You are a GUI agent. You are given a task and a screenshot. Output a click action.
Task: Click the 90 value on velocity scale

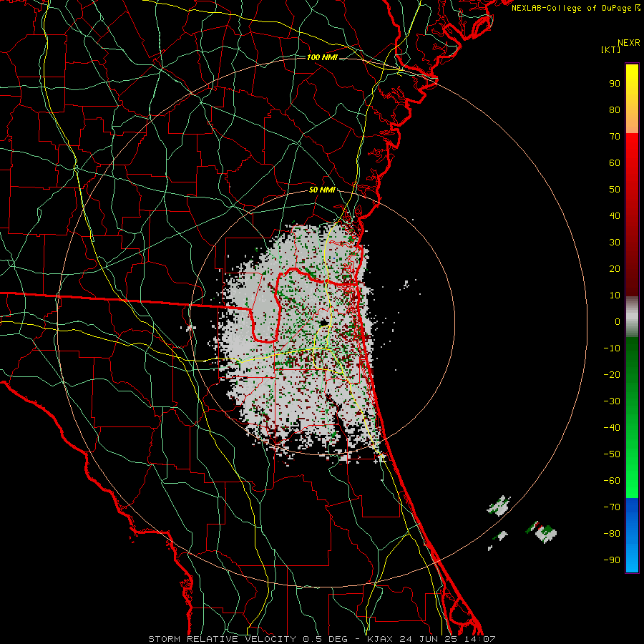coord(615,84)
